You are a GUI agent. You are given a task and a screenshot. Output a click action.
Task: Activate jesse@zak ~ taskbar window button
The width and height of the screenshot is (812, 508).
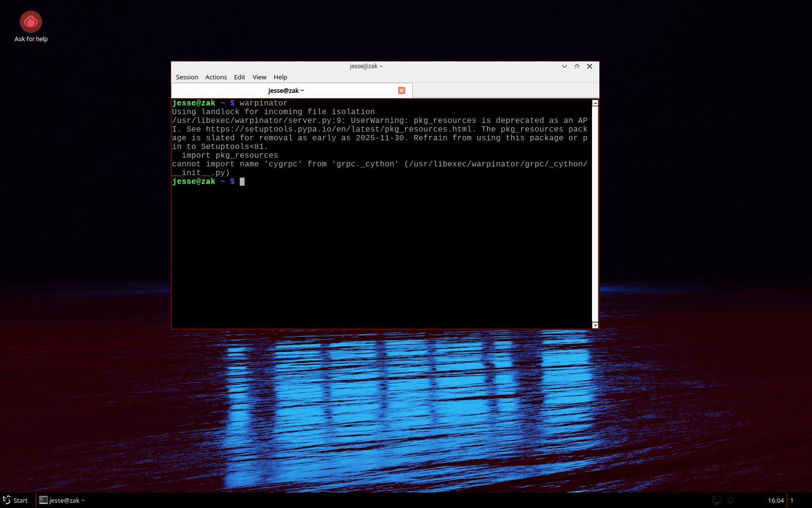coord(62,500)
